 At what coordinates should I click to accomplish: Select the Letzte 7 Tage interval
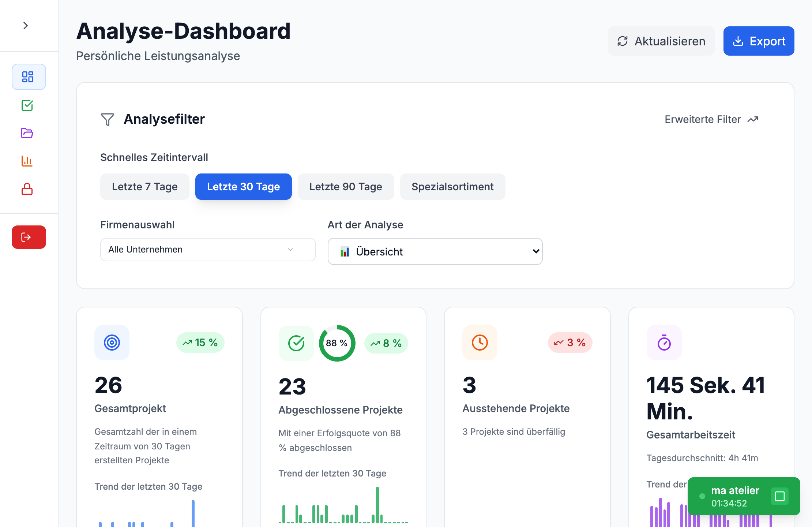(x=144, y=187)
